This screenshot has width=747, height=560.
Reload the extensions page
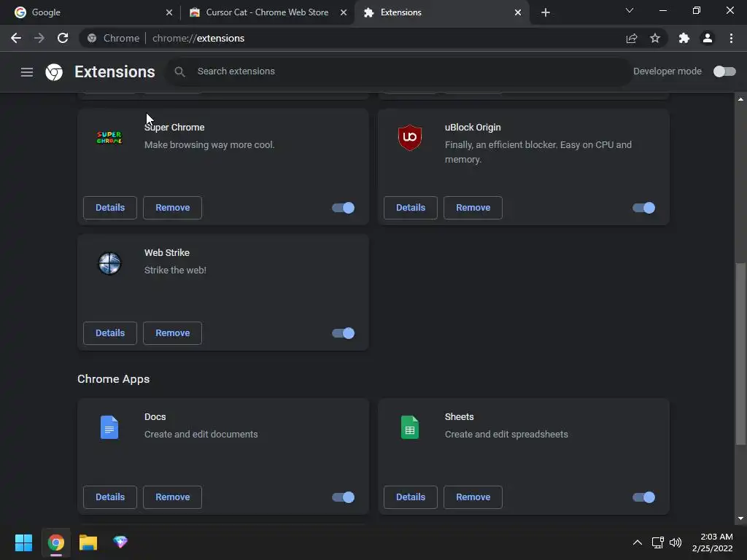[x=63, y=38]
